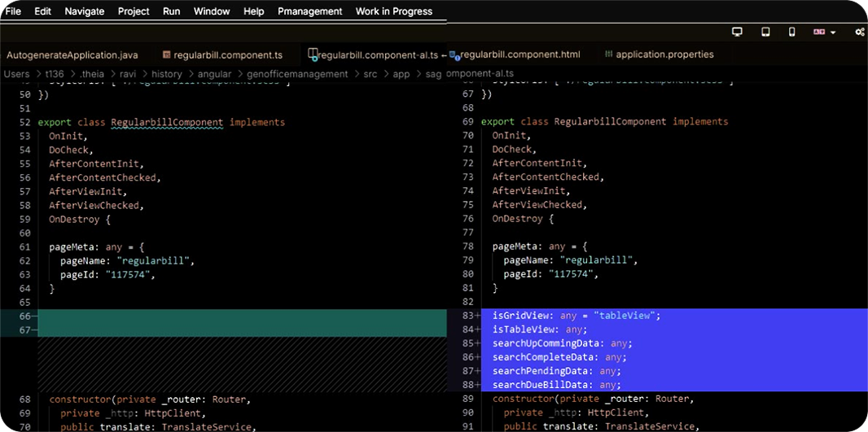Click 'private _http: HttpClient' on right line 90
Image resolution: width=868 pixels, height=432 pixels.
pos(576,412)
